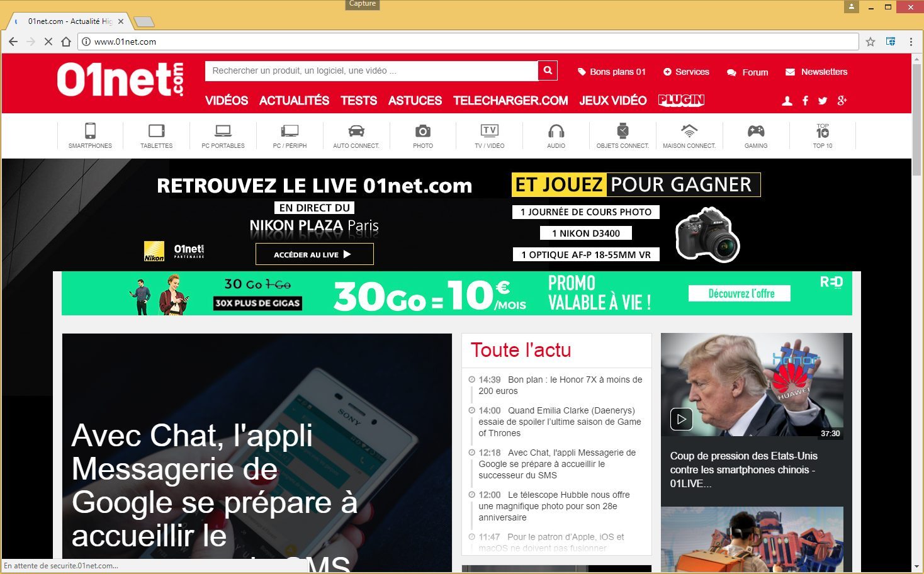Open the Toute l'actu heading

coord(521,350)
